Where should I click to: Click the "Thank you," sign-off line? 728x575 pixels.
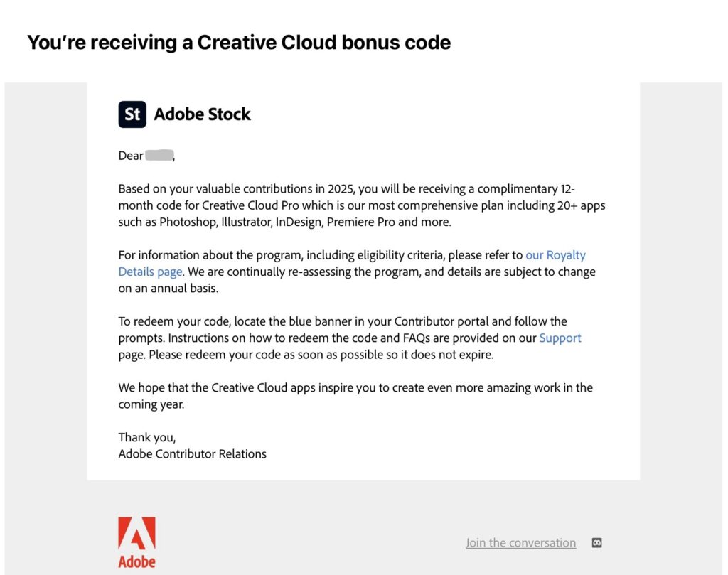coord(146,437)
